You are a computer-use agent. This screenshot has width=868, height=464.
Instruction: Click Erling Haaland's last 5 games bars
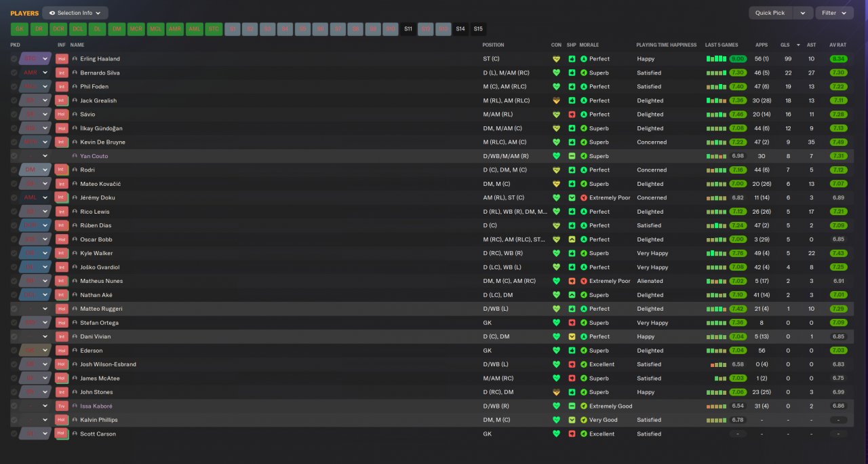coord(716,59)
